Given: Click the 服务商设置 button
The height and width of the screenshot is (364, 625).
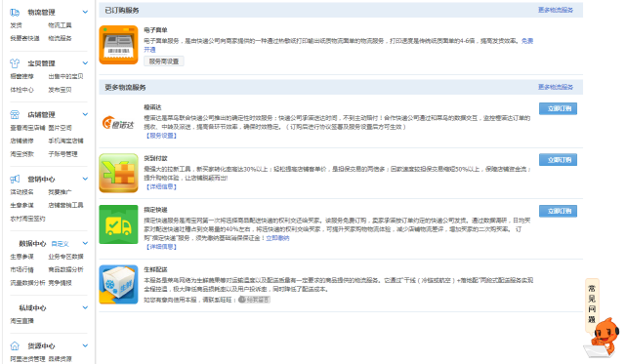Looking at the screenshot, I should tap(164, 61).
